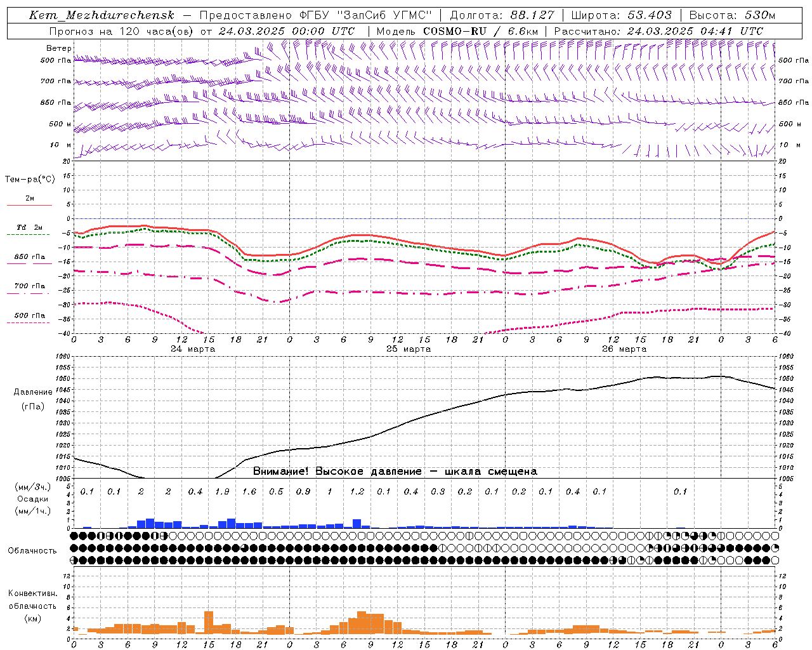The height and width of the screenshot is (650, 812).
Task: Click the Конвективн. облачность label
Action: (x=32, y=600)
